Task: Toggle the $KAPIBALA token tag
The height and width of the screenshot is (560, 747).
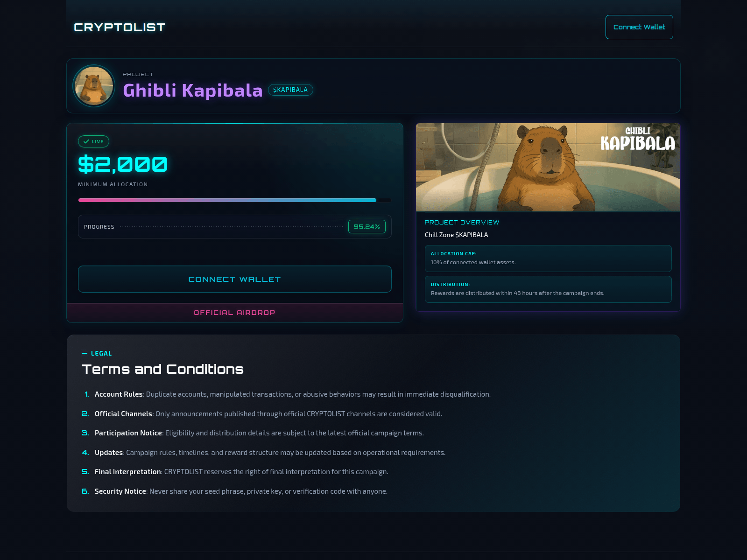Action: coord(290,90)
